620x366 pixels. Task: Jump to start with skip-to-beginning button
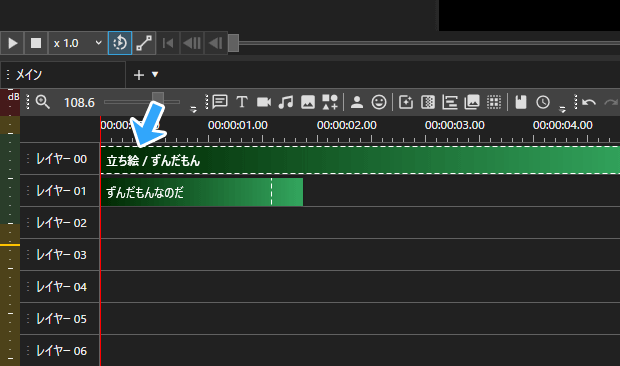[168, 43]
